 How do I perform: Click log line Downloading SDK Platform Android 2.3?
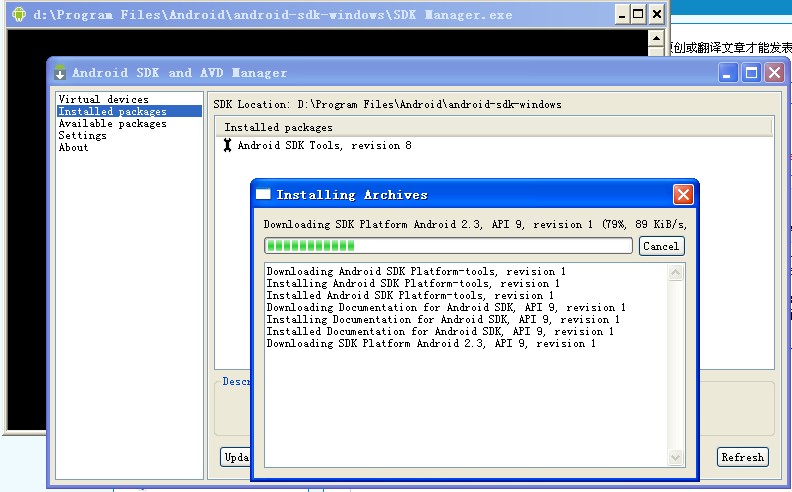point(431,344)
